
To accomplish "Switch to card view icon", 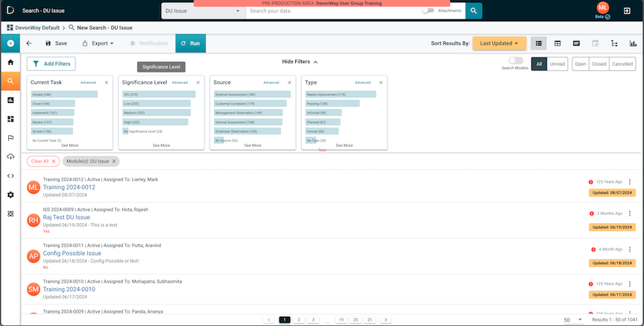I will pyautogui.click(x=576, y=43).
